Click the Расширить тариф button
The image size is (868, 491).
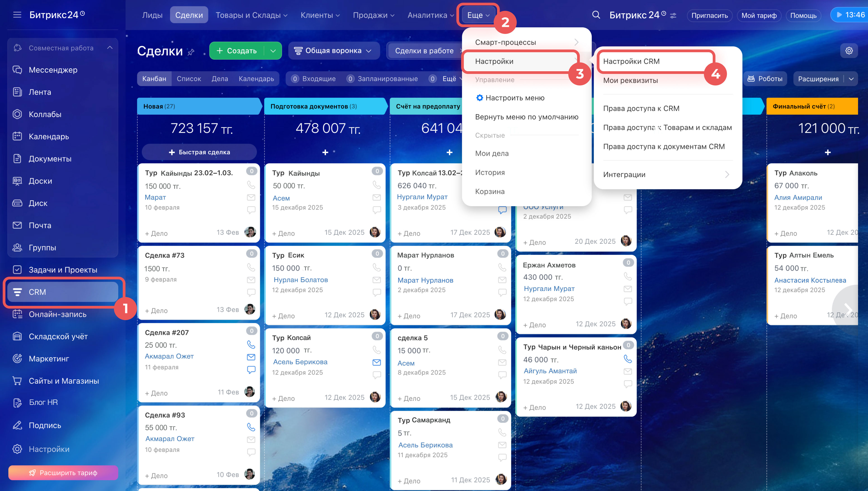point(63,472)
